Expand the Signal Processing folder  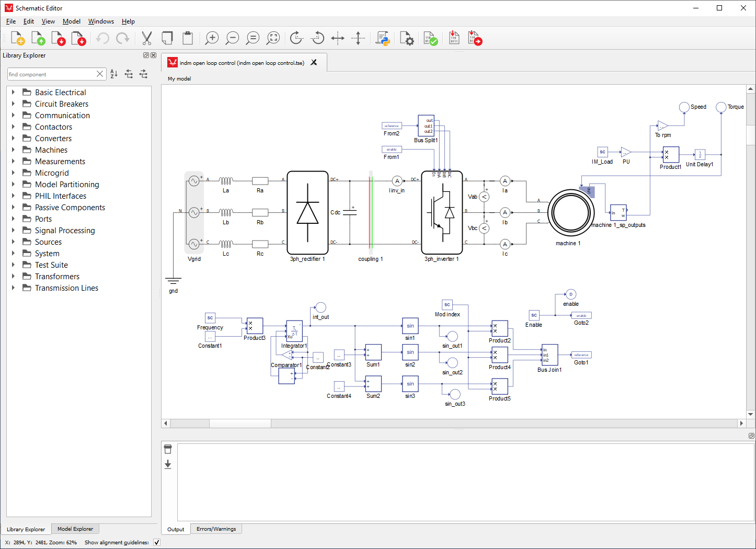(x=13, y=231)
